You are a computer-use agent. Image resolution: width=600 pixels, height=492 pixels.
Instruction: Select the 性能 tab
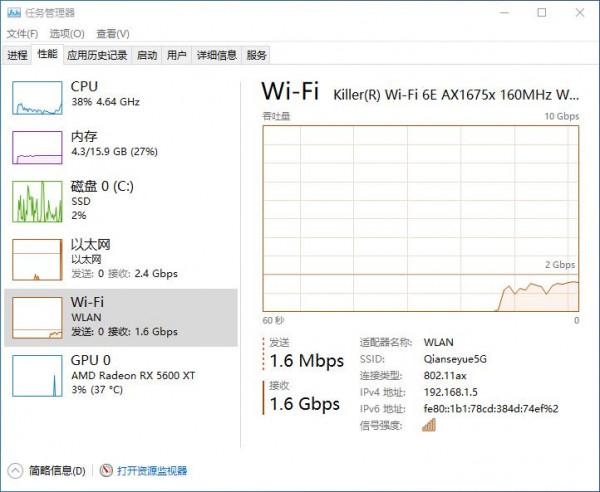[47, 54]
